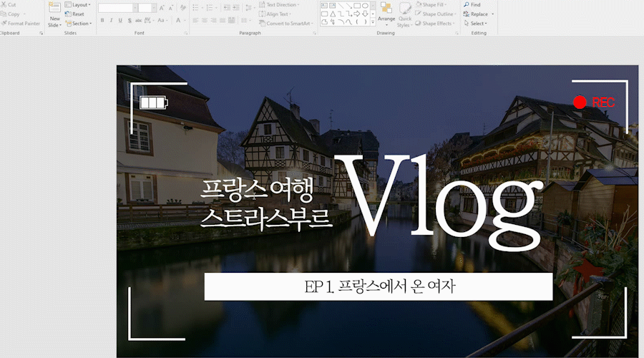
Task: Click the Increase Font Size icon
Action: pos(163,8)
